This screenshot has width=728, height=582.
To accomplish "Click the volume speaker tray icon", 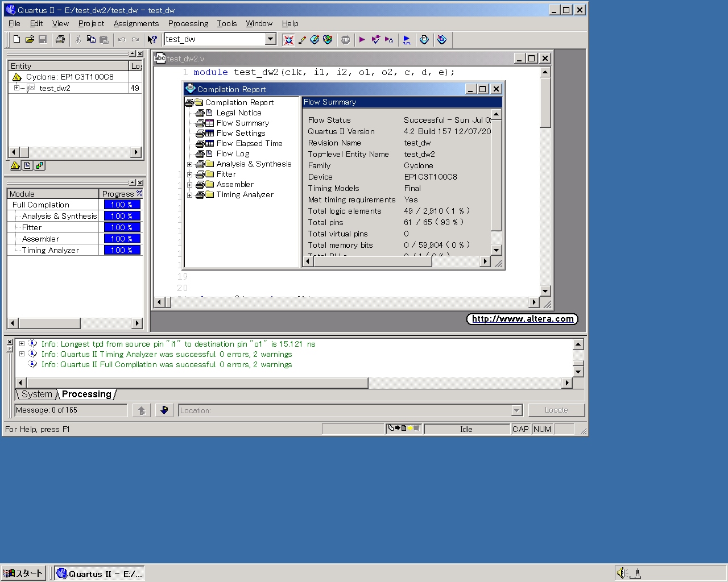I will click(x=622, y=573).
